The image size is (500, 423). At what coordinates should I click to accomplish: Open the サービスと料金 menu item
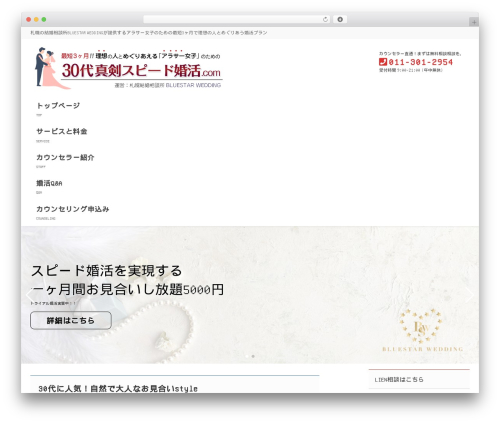pyautogui.click(x=62, y=131)
